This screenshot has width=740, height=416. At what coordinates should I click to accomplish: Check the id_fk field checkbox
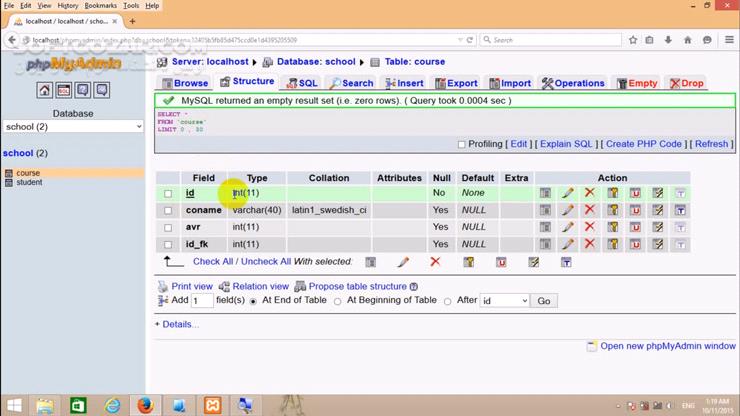(168, 245)
